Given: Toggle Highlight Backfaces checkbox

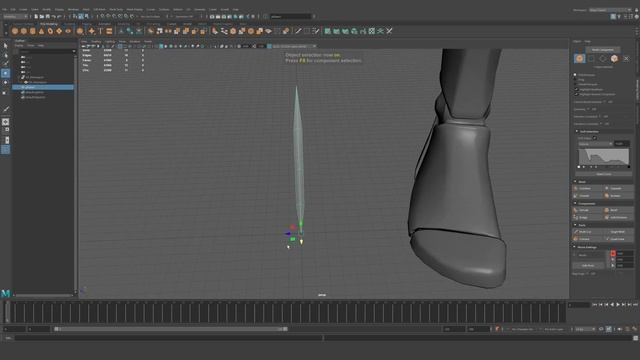Looking at the screenshot, I should (576, 89).
